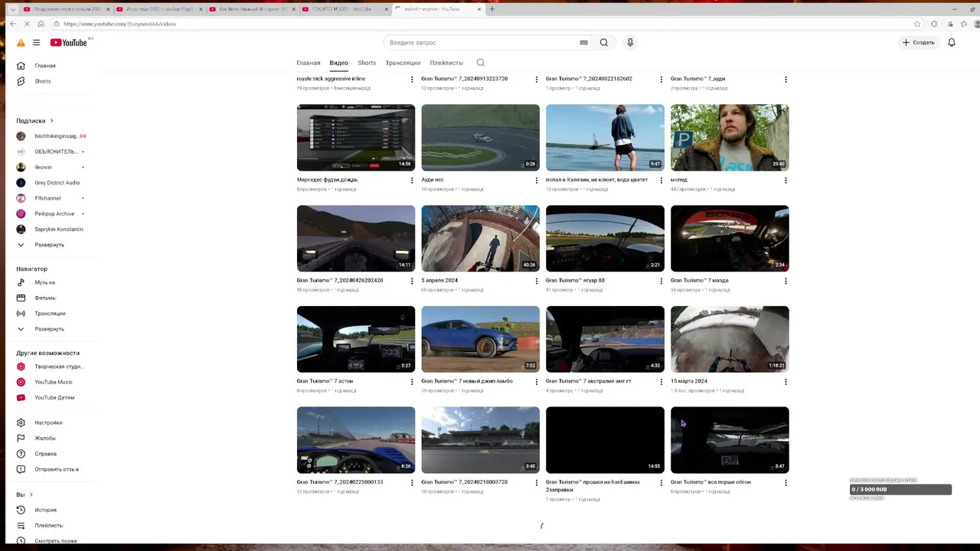Switch to the channel Трансляции tab

[403, 63]
